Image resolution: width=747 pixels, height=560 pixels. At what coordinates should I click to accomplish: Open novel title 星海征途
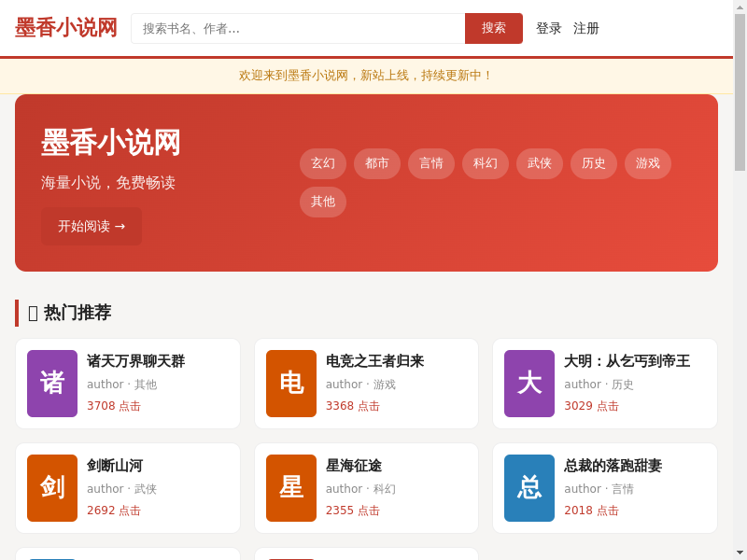point(354,466)
